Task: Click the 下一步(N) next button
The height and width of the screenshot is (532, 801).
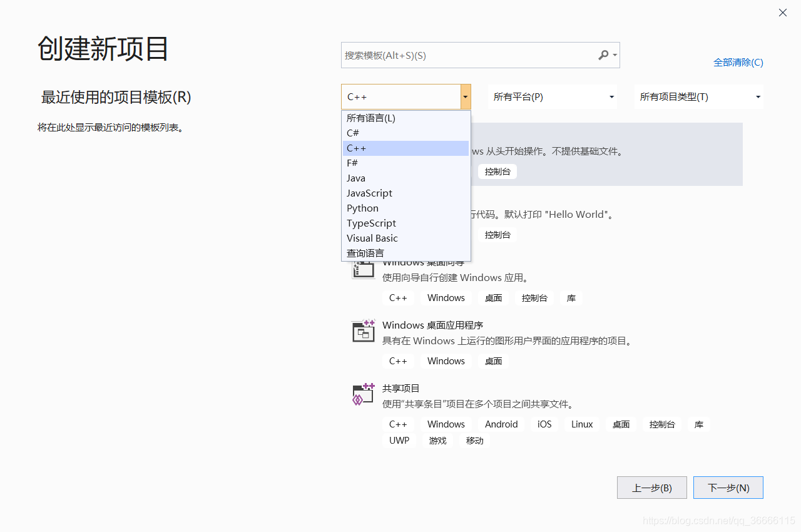Action: [x=728, y=488]
